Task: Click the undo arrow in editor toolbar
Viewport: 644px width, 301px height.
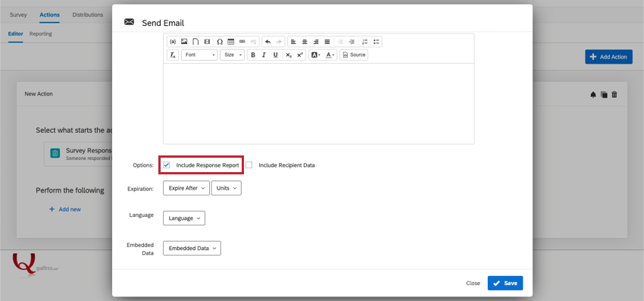Action: pos(267,42)
